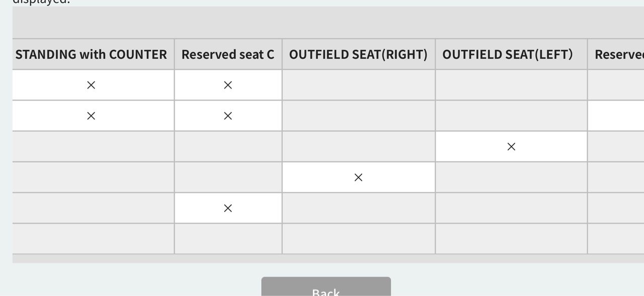Click first-row empty cell under OUTFIELD SEAT(LEFT)
This screenshot has height=296, width=644.
tap(511, 85)
